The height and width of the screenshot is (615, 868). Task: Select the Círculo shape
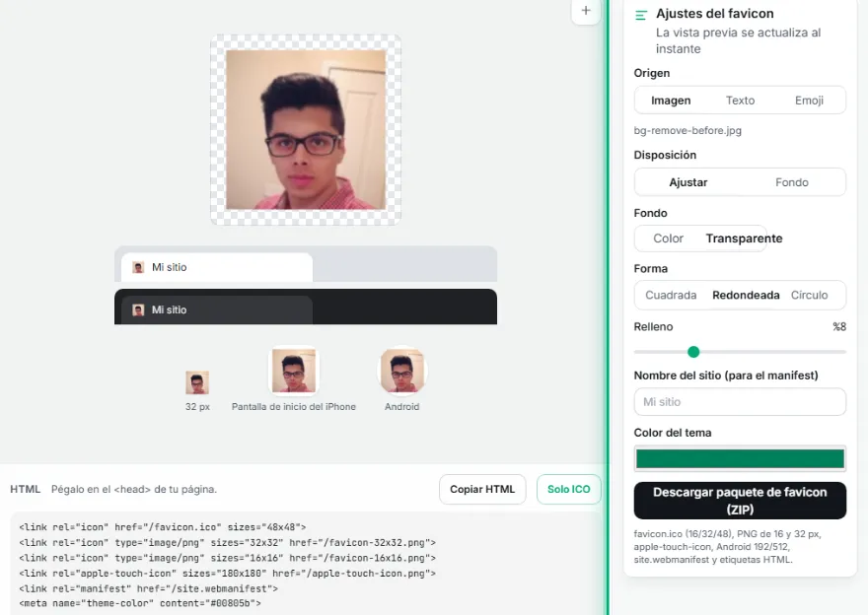coord(810,296)
